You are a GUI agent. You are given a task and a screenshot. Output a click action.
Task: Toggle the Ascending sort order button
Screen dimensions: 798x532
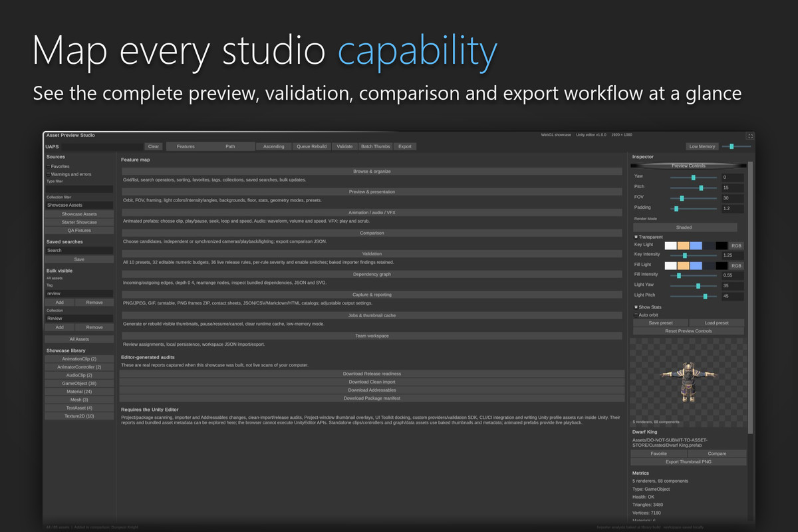273,146
